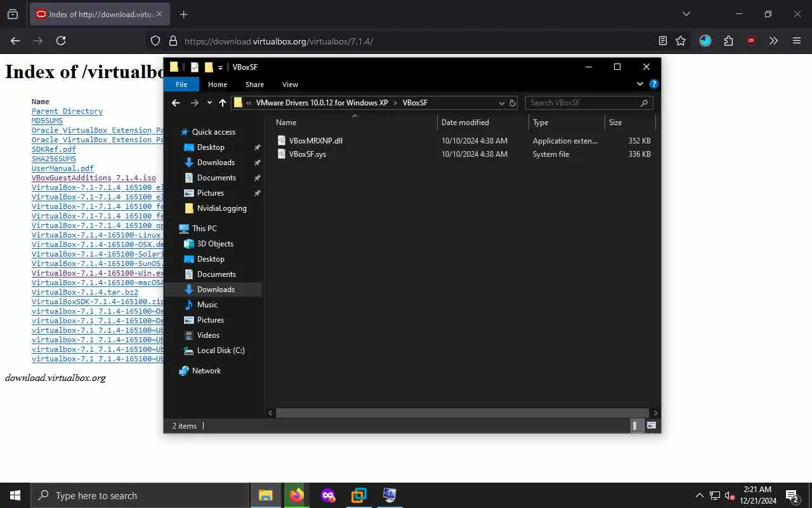Image resolution: width=812 pixels, height=508 pixels.
Task: Open Local Disk (C:)
Action: coord(221,351)
